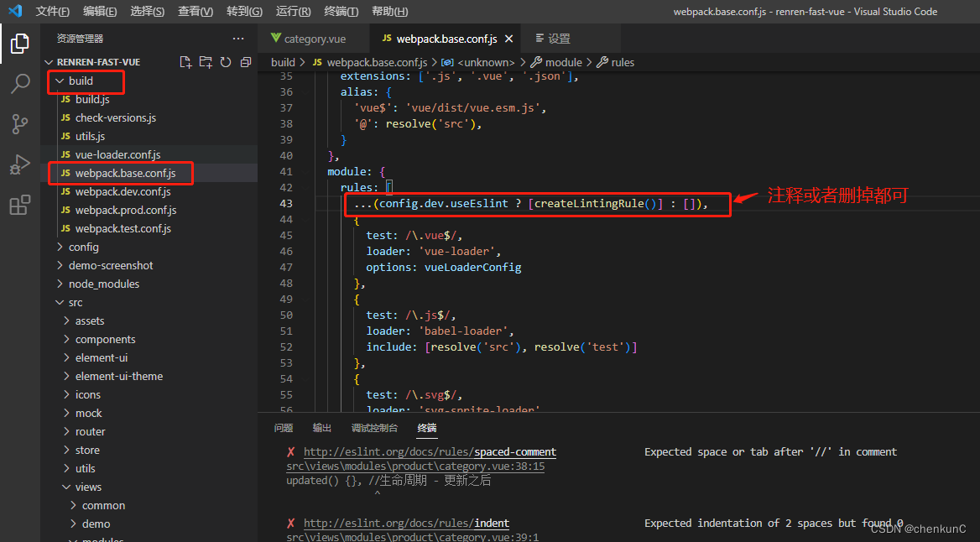980x542 pixels.
Task: Open 选择(S) menu
Action: 148,11
